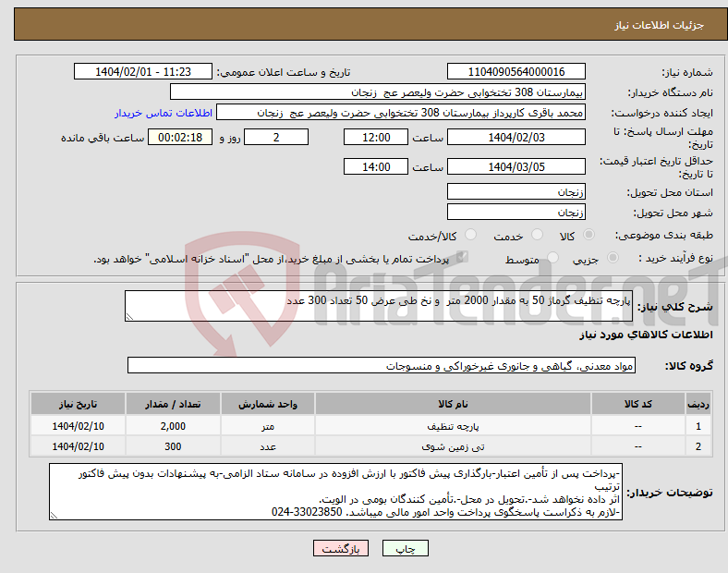This screenshot has height=573, width=728.
Task: Click the quantity cell 300
Action: [173, 446]
